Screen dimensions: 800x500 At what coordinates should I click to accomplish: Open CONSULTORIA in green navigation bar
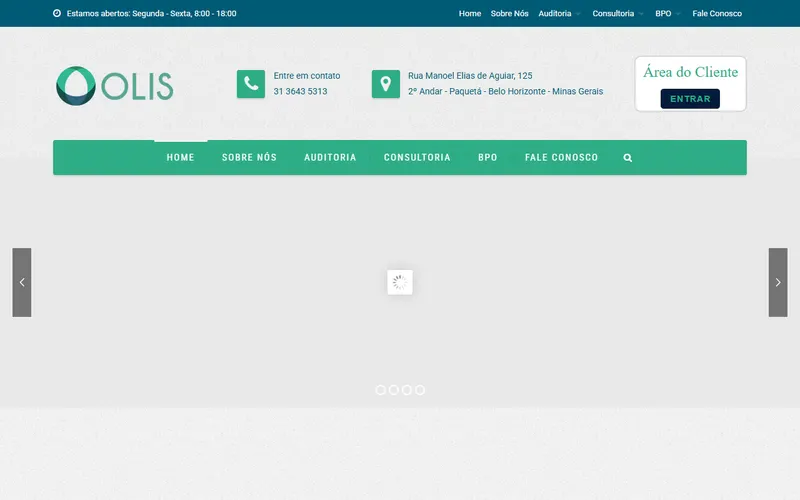417,158
